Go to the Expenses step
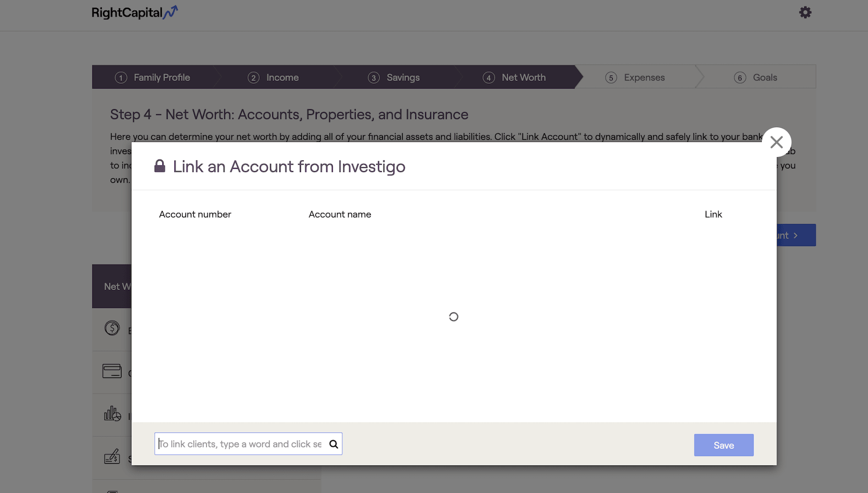 click(635, 78)
